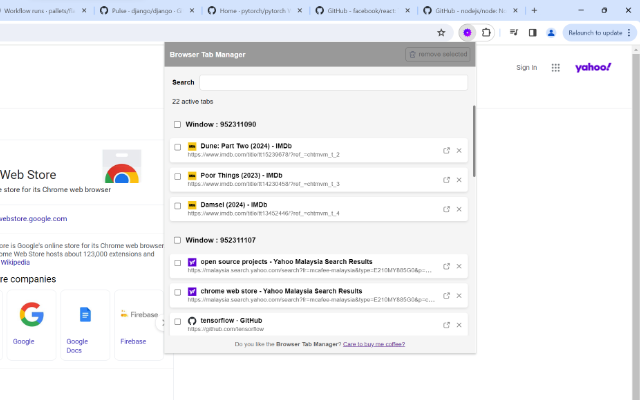Close the chrome web store search tab entry
The image size is (640, 400).
(459, 296)
